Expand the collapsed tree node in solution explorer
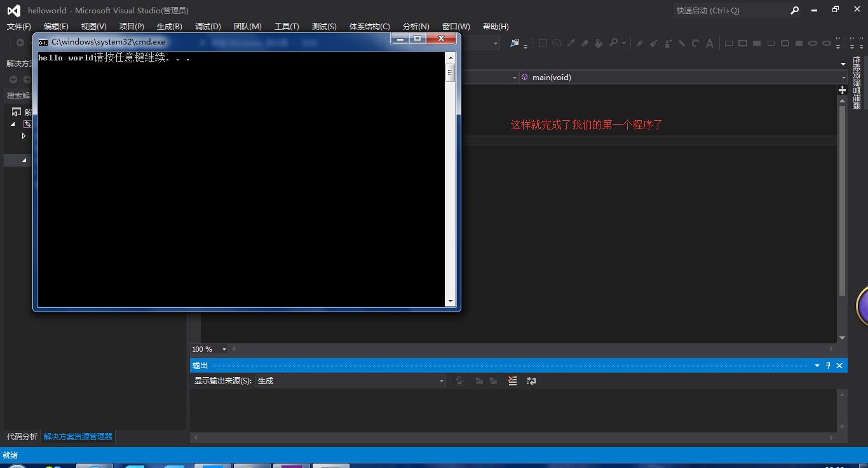868x468 pixels. point(24,135)
